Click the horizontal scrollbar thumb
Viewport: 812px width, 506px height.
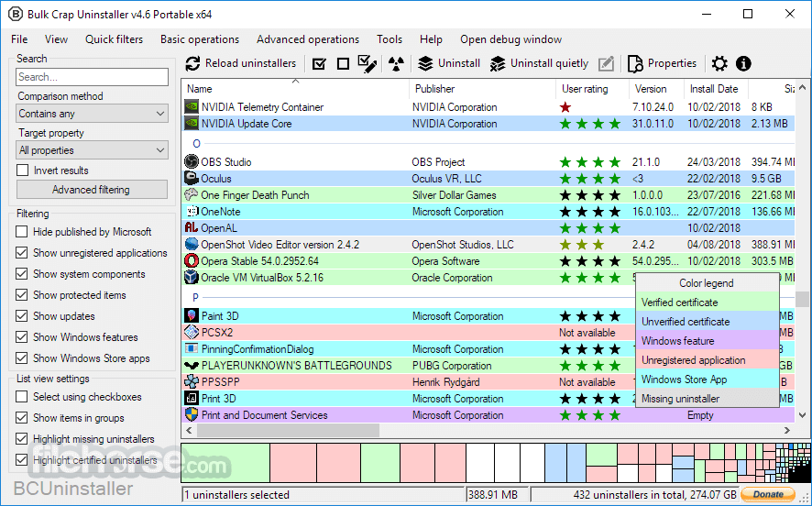point(288,430)
